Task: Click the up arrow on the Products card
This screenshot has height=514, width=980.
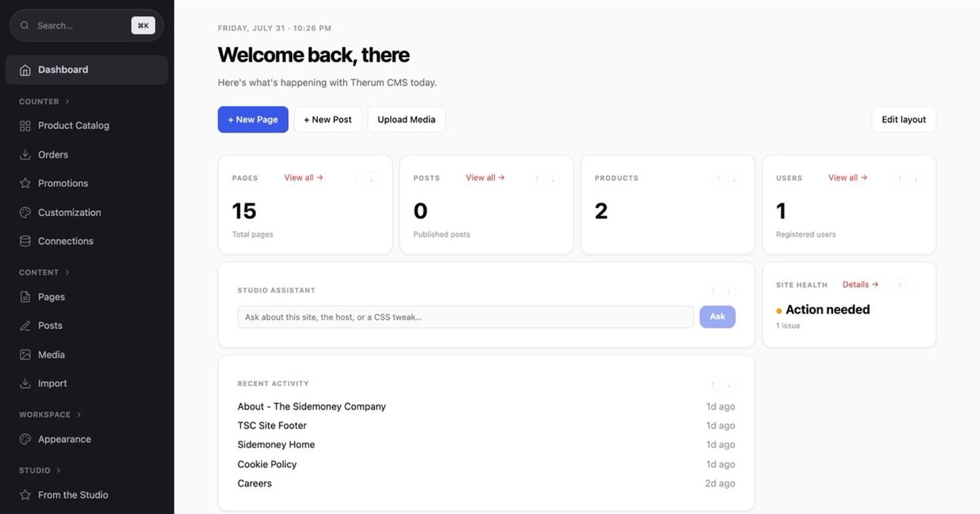Action: coord(719,179)
